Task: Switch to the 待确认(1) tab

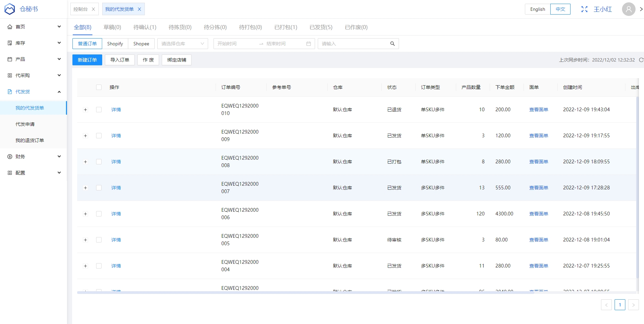Action: point(145,27)
